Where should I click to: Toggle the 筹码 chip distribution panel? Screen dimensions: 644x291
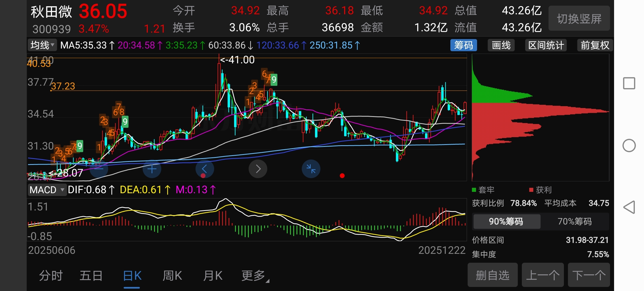pos(463,45)
